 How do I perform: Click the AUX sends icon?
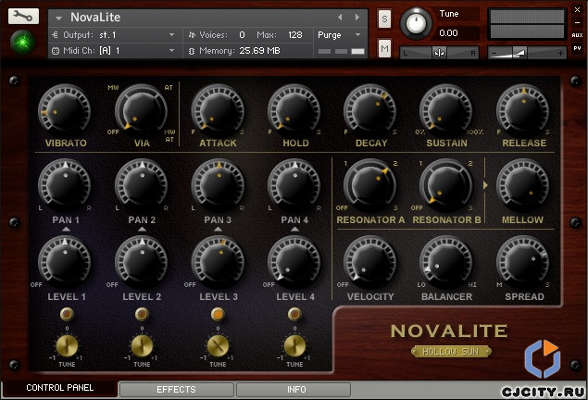577,35
